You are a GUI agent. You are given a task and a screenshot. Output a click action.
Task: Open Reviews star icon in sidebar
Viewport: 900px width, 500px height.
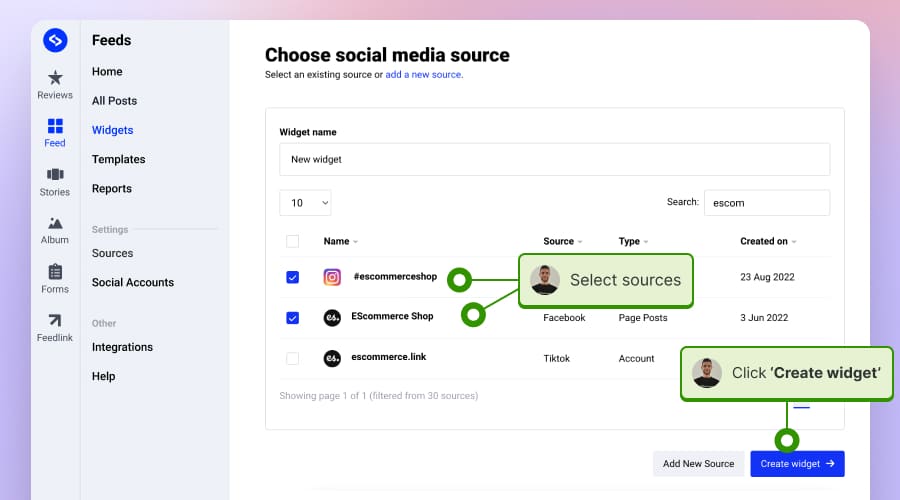55,77
